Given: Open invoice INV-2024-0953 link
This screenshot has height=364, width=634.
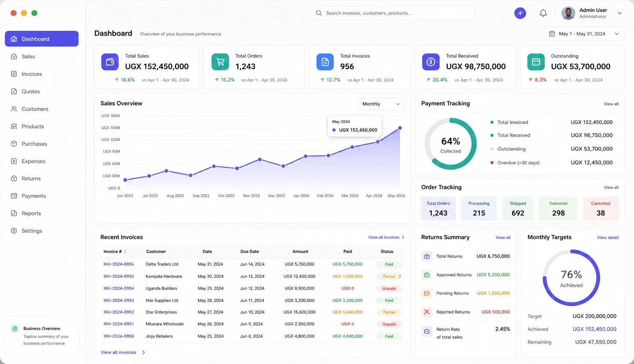Looking at the screenshot, I should (x=119, y=301).
